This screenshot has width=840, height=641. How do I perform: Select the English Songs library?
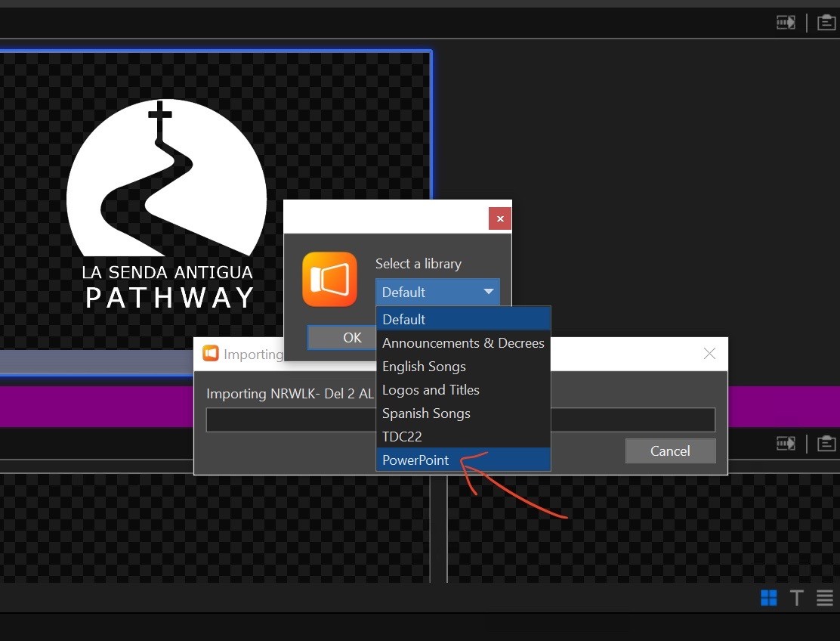[x=463, y=367]
